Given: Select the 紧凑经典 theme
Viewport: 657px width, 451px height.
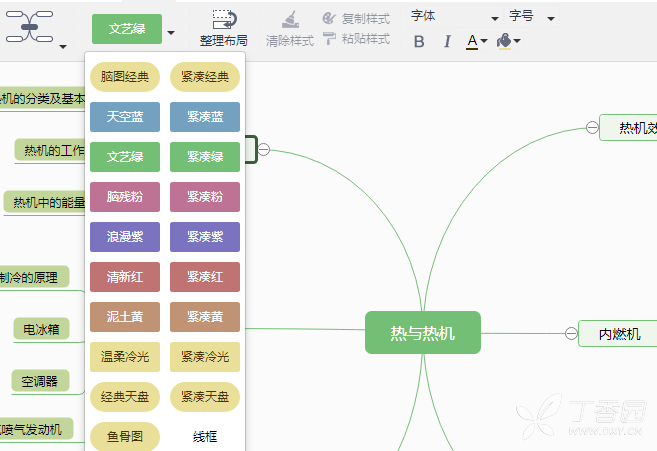Looking at the screenshot, I should tap(205, 77).
